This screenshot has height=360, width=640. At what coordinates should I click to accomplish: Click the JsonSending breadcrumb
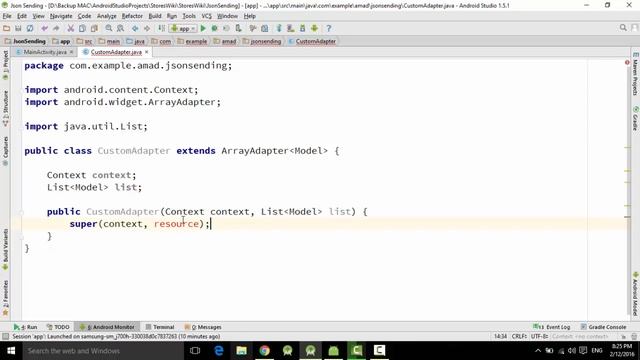[x=25, y=41]
